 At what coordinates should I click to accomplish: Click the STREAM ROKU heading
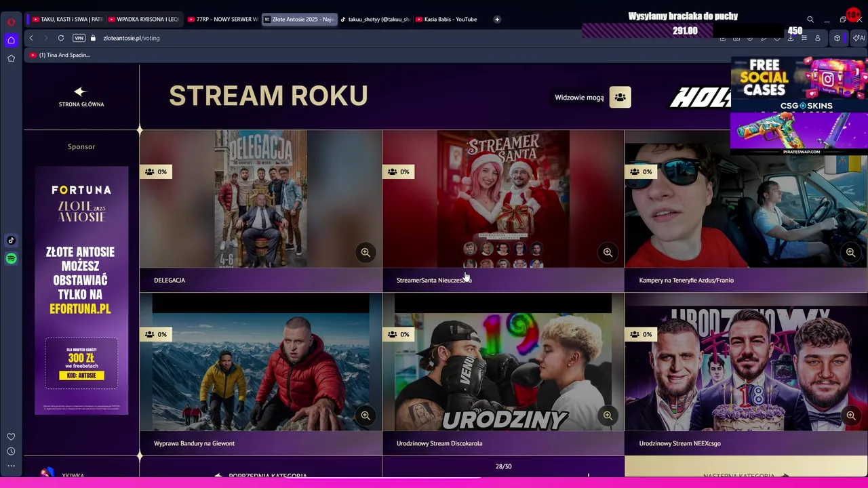tap(269, 96)
